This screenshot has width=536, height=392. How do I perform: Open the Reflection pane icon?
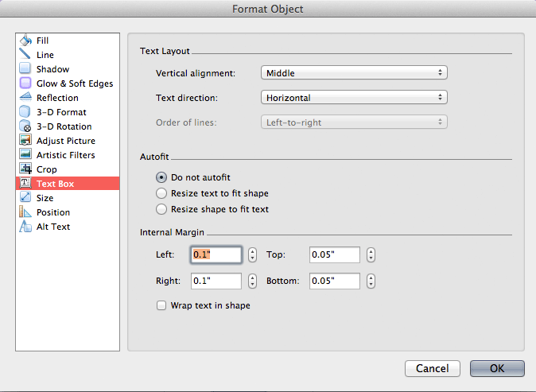[x=25, y=97]
